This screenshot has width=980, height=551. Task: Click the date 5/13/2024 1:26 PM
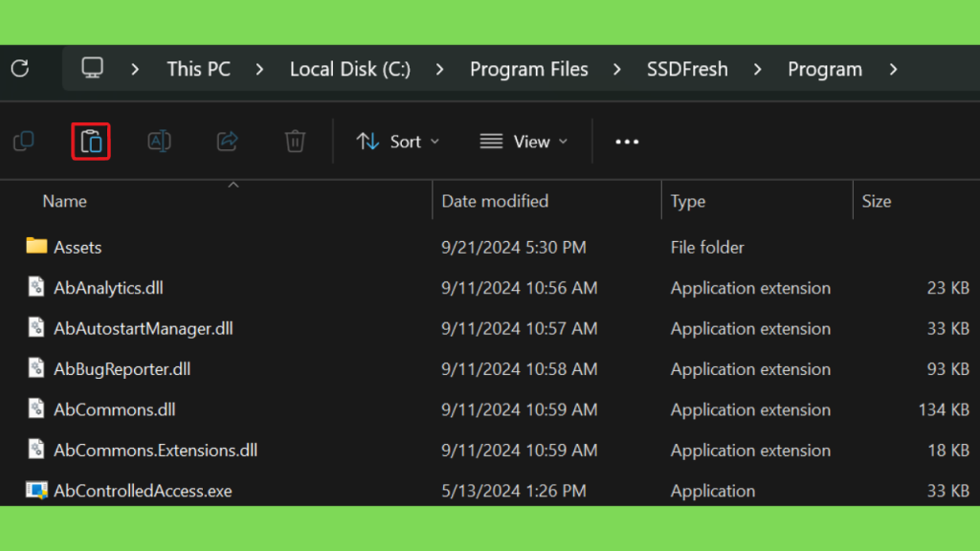[x=514, y=491]
